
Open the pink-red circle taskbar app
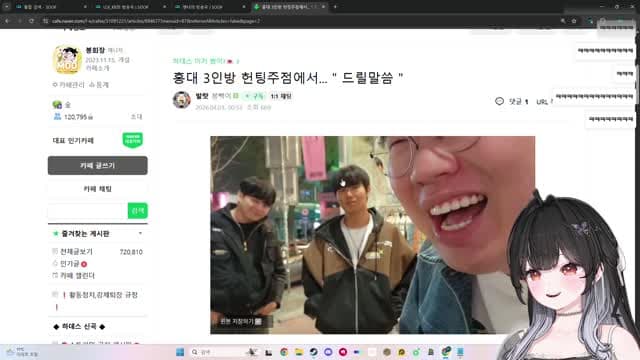tap(343, 352)
